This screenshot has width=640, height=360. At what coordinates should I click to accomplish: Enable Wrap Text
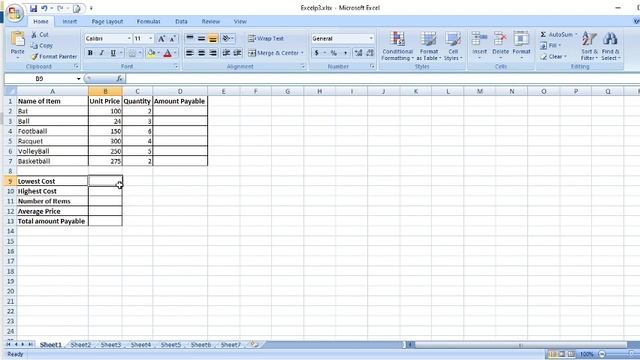266,38
